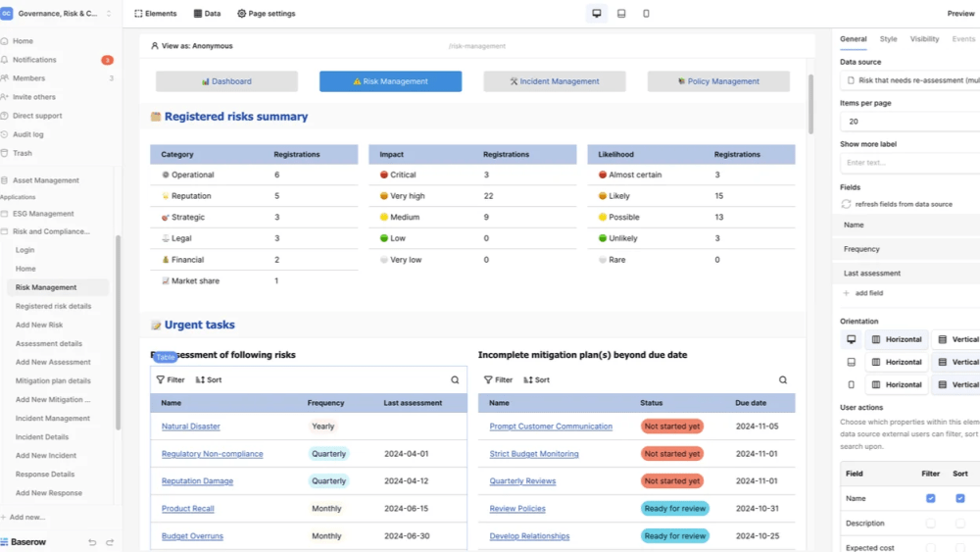Open Page settings
Viewport: 980px width, 552px height.
point(267,13)
